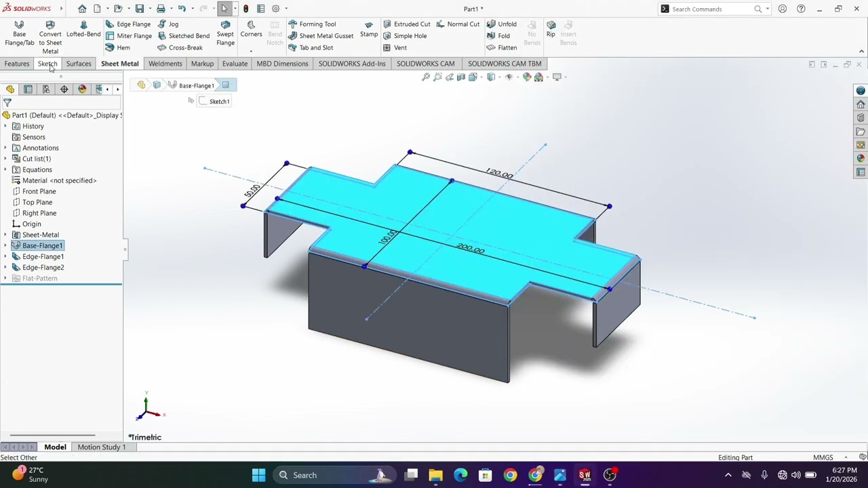Open the DimXpertManager crosshair tab
Image resolution: width=868 pixels, height=488 pixels.
click(64, 89)
